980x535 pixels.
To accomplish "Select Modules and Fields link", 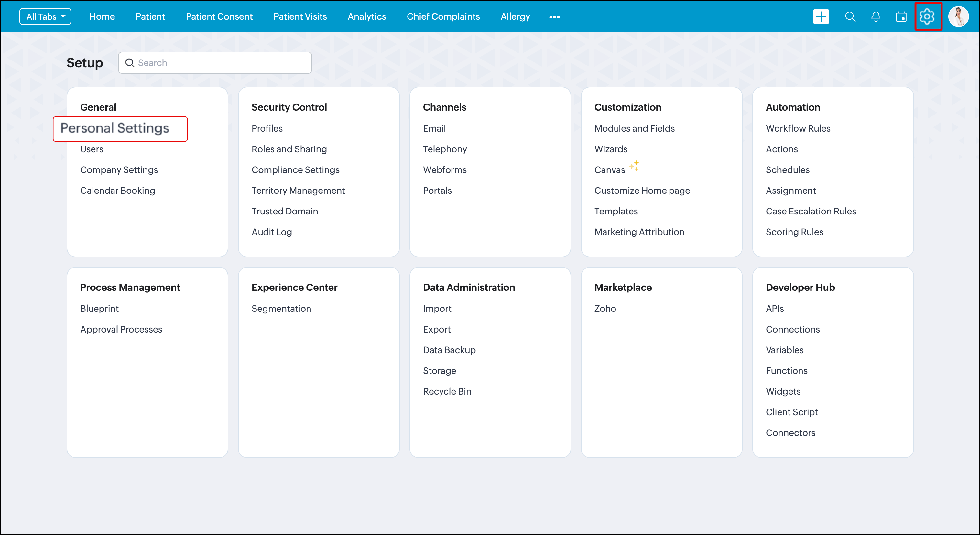I will tap(634, 128).
